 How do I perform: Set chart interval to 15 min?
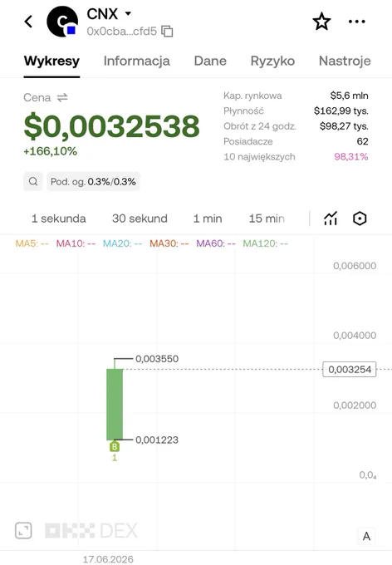267,219
